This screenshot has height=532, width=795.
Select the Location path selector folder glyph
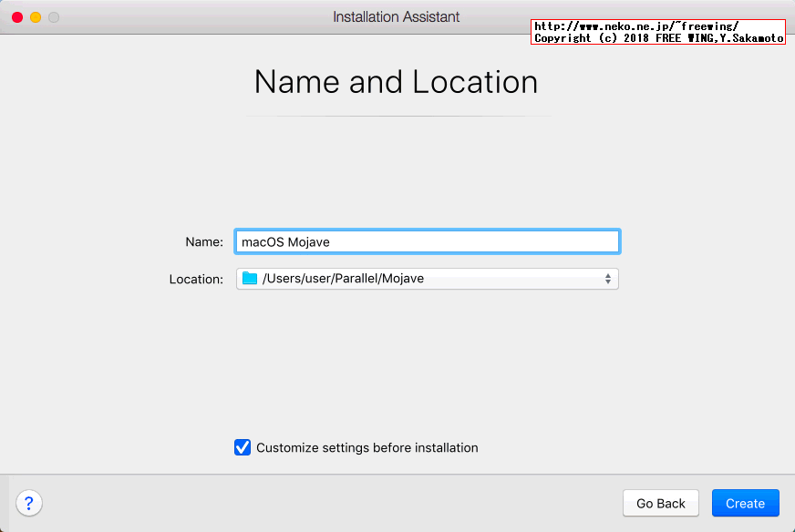click(249, 279)
